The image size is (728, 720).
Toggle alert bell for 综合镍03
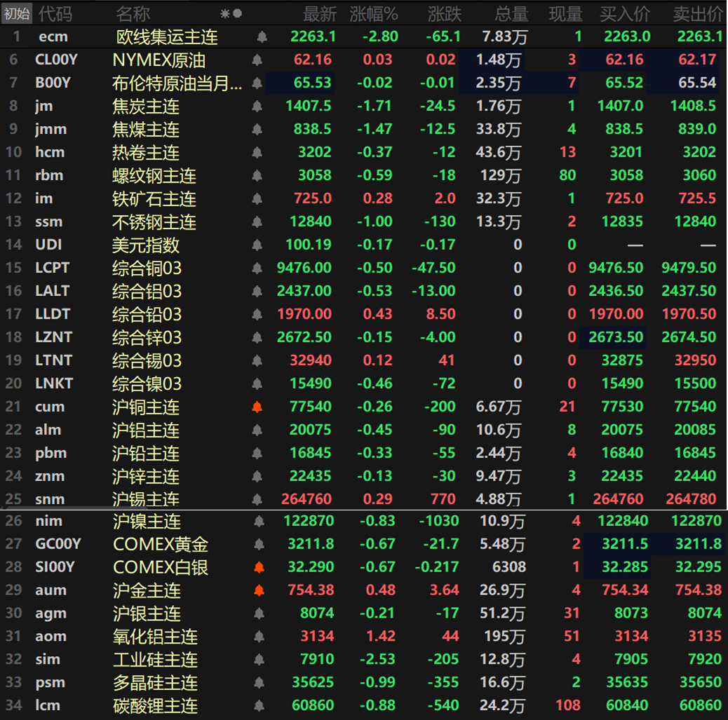pyautogui.click(x=257, y=384)
